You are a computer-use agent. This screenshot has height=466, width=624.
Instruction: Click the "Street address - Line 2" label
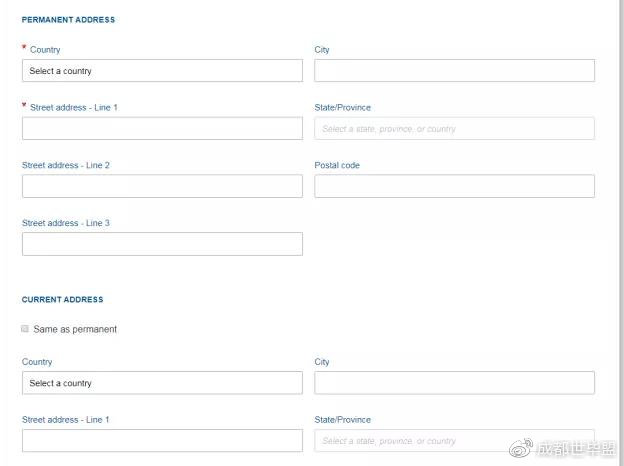point(66,165)
